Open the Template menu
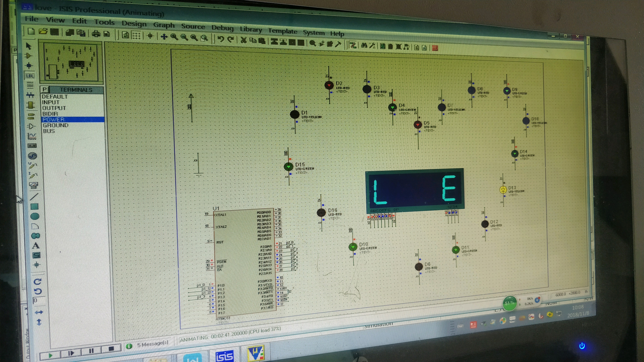The width and height of the screenshot is (644, 362). pyautogui.click(x=282, y=31)
